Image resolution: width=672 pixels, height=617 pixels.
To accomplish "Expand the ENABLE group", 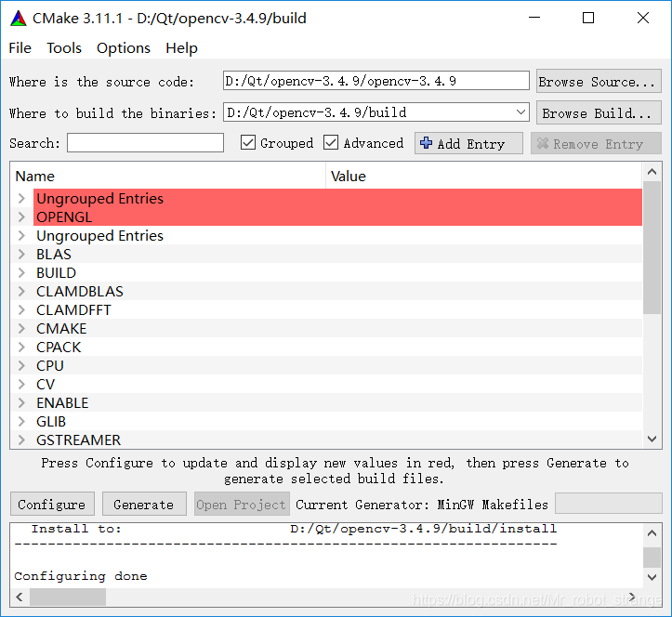I will point(21,402).
